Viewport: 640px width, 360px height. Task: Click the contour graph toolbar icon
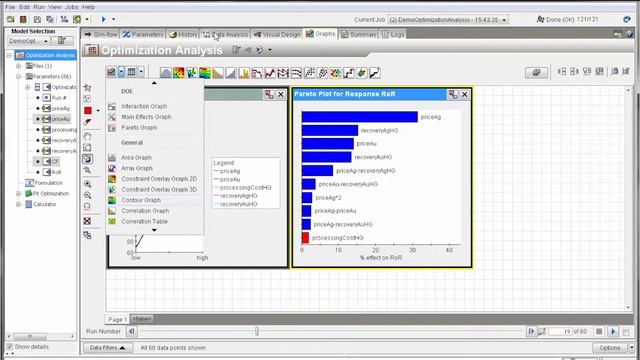click(205, 73)
